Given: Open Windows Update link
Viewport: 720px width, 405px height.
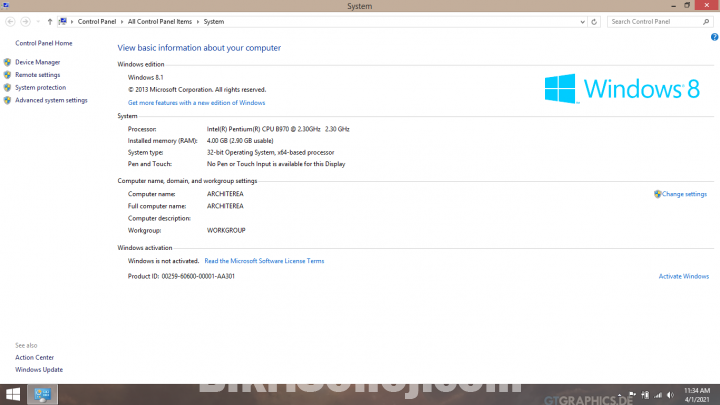Looking at the screenshot, I should tap(39, 370).
